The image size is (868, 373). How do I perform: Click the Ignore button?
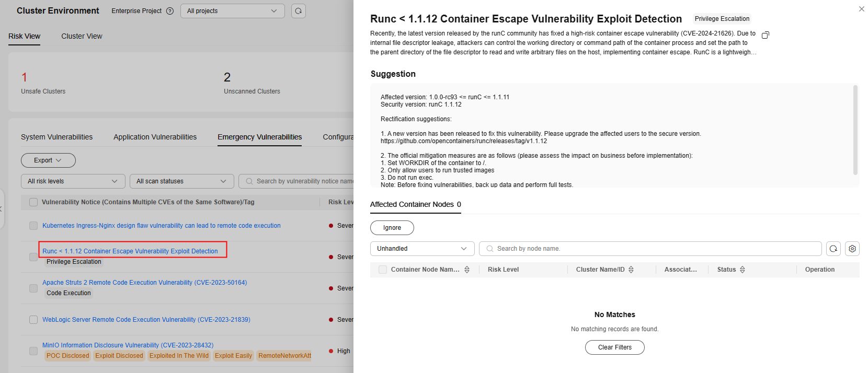click(392, 228)
